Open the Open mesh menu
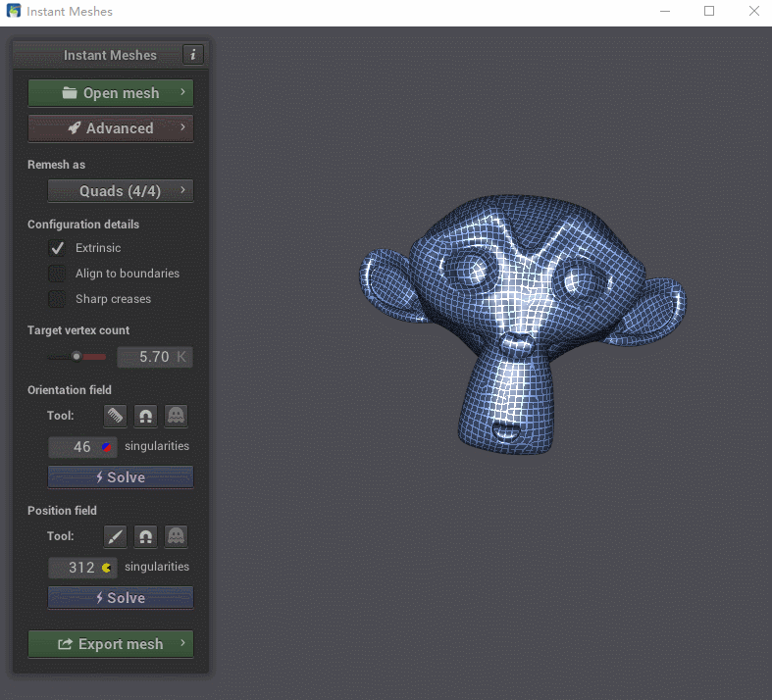The width and height of the screenshot is (772, 700). coord(111,93)
